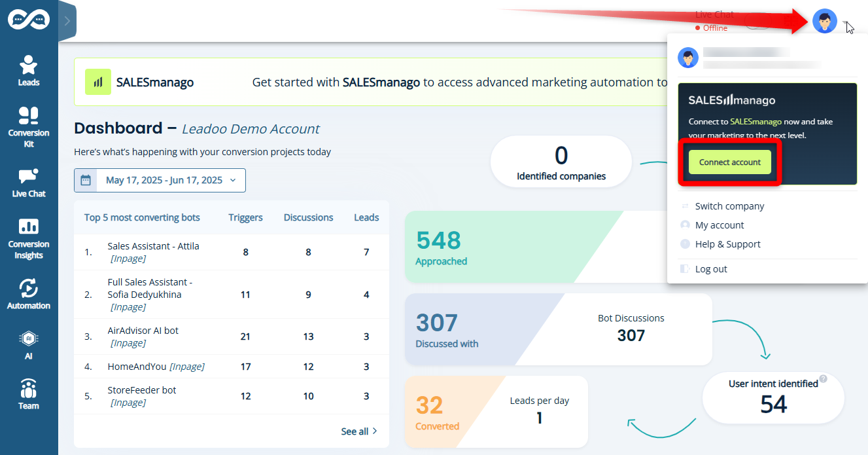Open Automation in the sidebar
This screenshot has width=868, height=455.
pos(29,294)
